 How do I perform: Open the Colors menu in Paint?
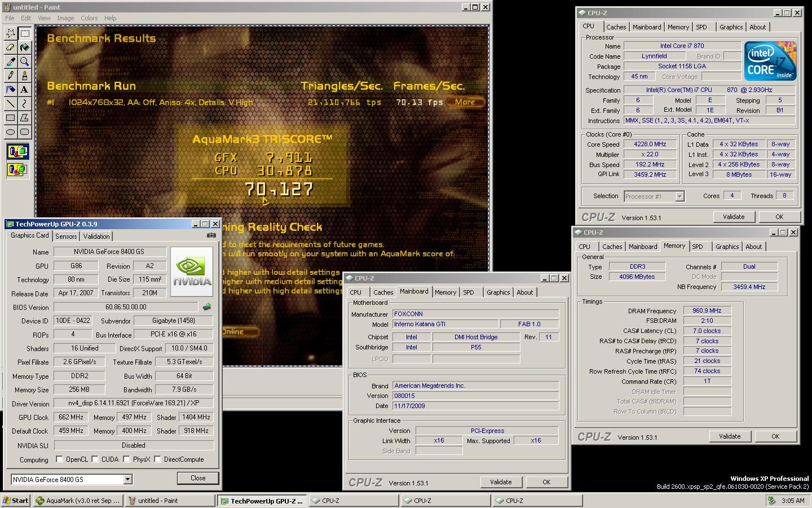[x=89, y=18]
